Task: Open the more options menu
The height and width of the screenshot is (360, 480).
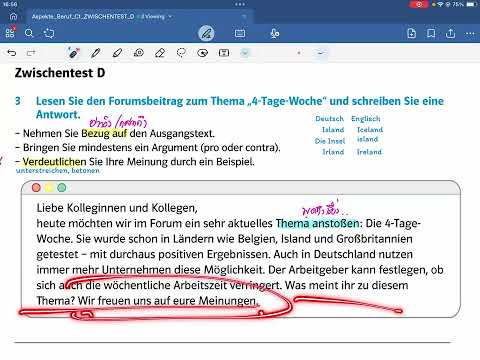Action: pos(470,33)
